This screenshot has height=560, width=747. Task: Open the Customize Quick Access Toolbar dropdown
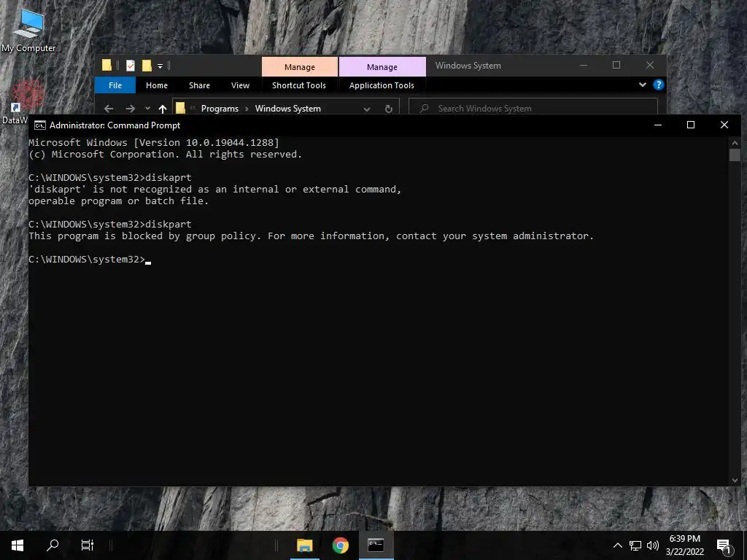click(160, 66)
